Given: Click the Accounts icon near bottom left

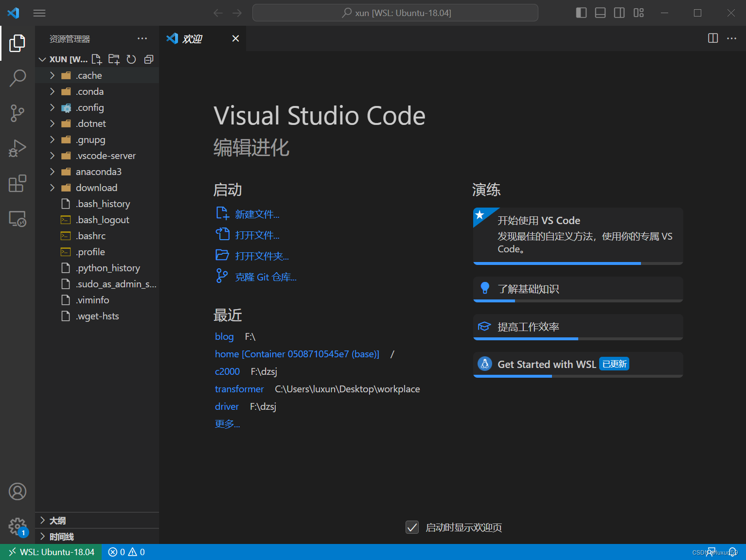Looking at the screenshot, I should pos(18,491).
